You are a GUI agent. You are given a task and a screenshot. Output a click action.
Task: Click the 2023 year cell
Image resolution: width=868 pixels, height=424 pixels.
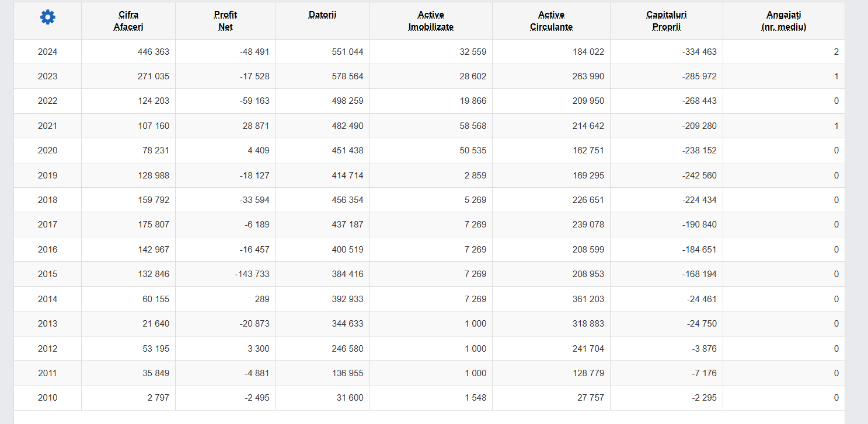click(47, 76)
